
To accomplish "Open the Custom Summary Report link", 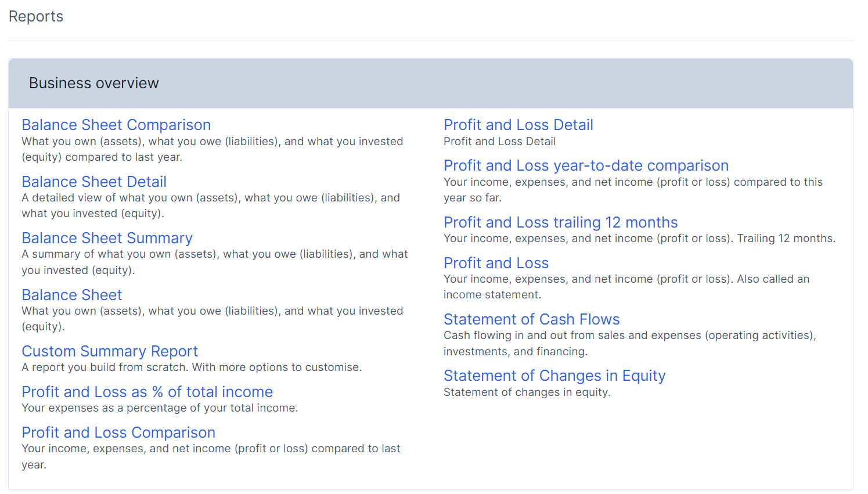I will click(x=110, y=351).
